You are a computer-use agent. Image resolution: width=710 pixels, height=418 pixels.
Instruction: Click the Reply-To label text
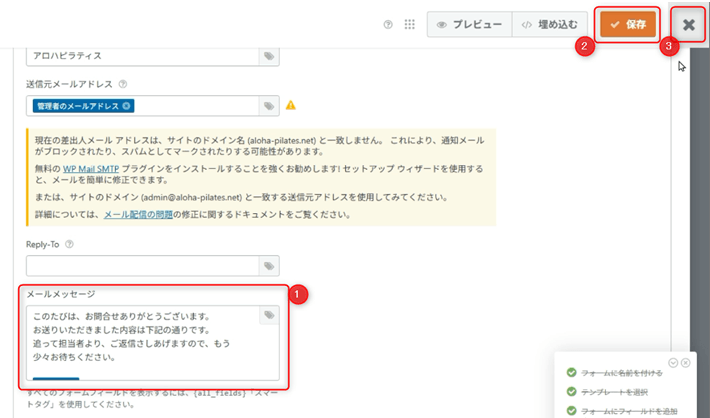click(x=43, y=245)
